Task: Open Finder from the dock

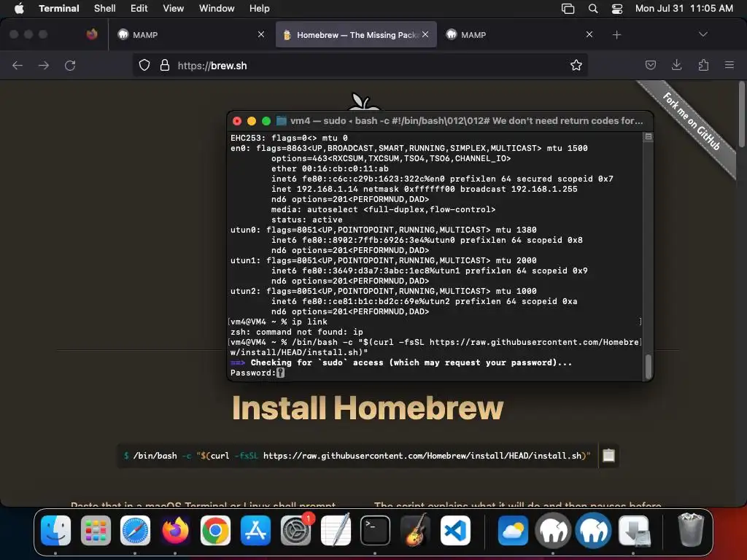Action: coord(55,531)
